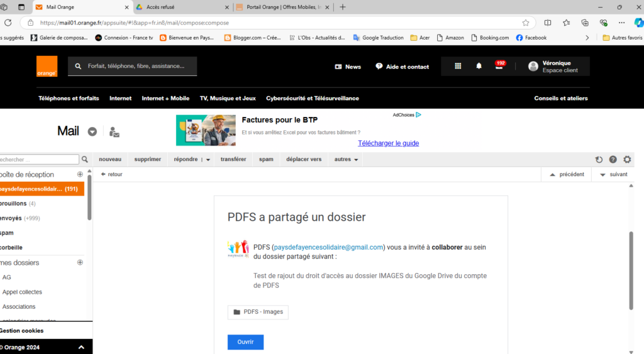Click the notifications bell icon
The image size is (644, 354).
point(479,66)
